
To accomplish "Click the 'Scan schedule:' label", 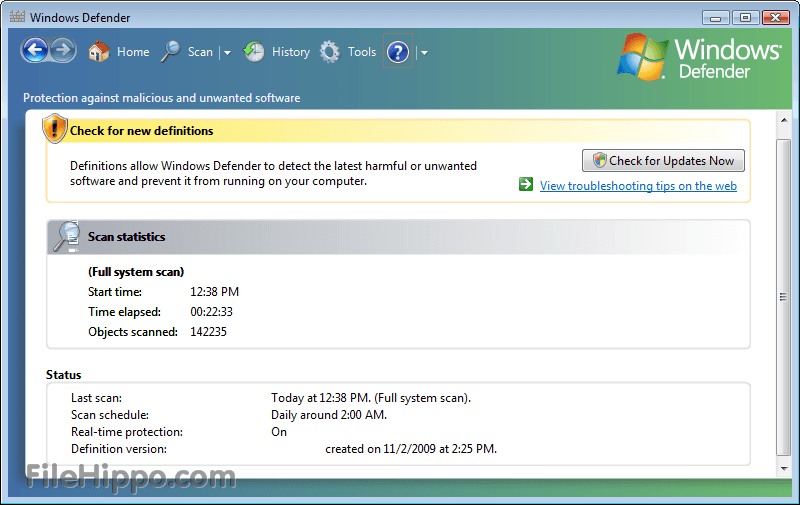I will (110, 415).
